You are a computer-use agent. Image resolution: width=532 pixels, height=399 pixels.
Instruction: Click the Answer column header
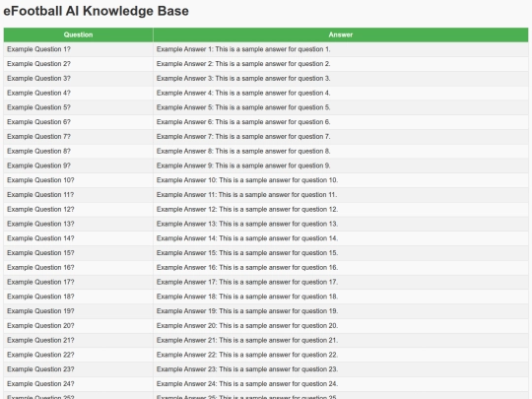click(x=341, y=34)
